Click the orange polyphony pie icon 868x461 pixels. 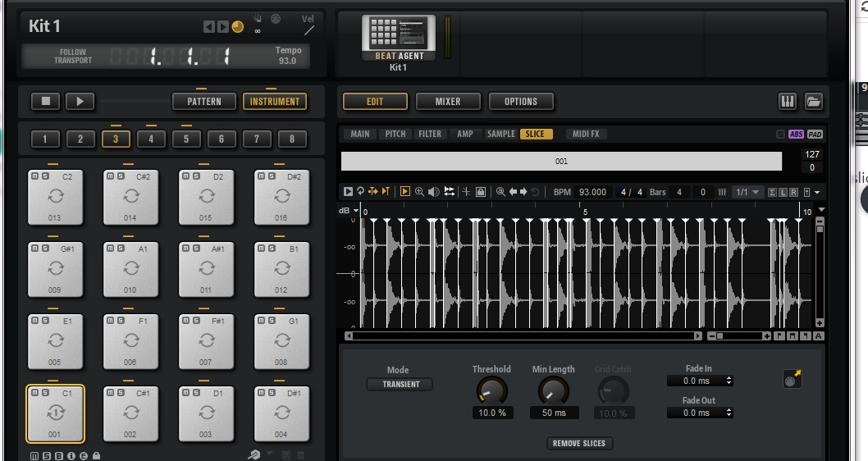click(237, 26)
